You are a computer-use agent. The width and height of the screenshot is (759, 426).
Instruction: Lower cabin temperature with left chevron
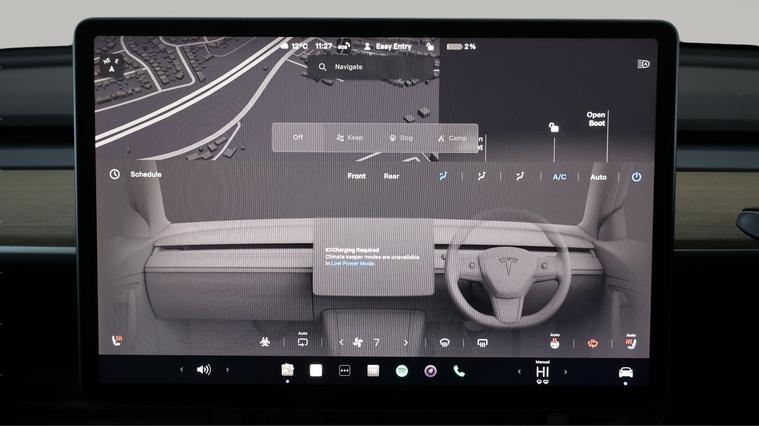pyautogui.click(x=519, y=371)
